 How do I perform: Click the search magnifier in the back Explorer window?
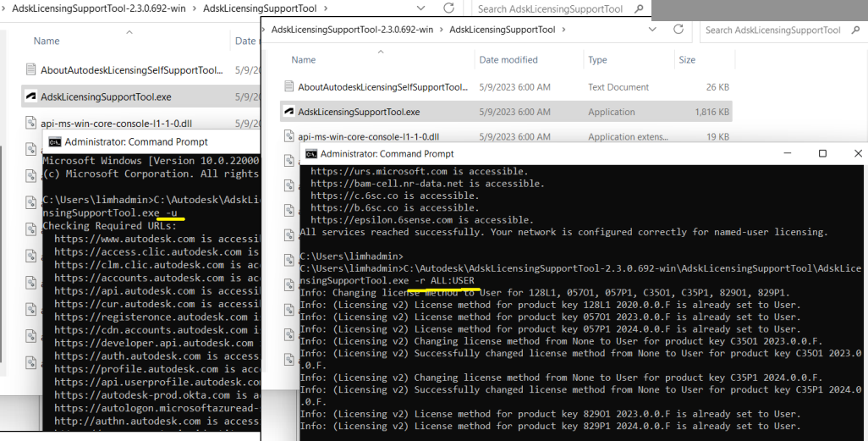(639, 8)
